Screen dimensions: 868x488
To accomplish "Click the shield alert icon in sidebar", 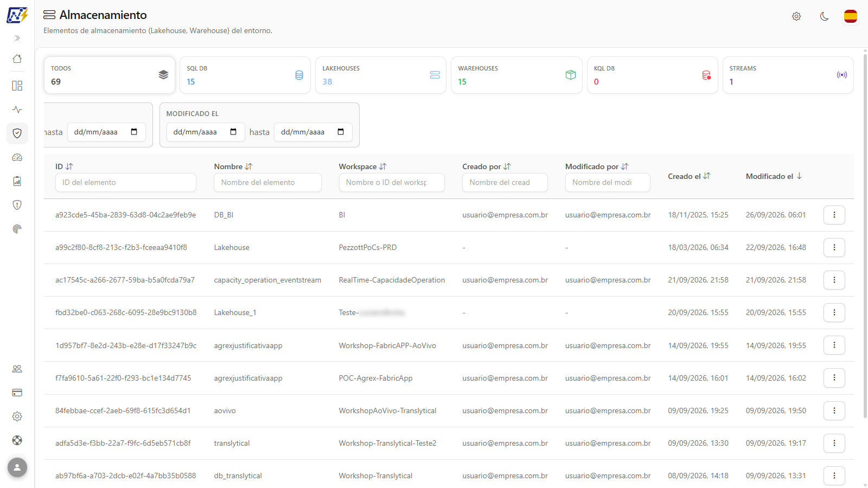I will (17, 205).
